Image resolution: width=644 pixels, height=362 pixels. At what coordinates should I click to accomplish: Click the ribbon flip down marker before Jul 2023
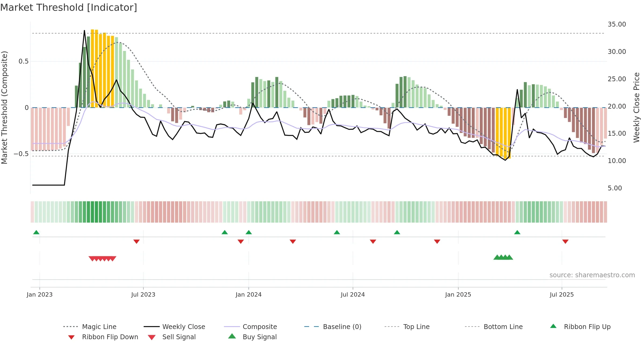136,242
